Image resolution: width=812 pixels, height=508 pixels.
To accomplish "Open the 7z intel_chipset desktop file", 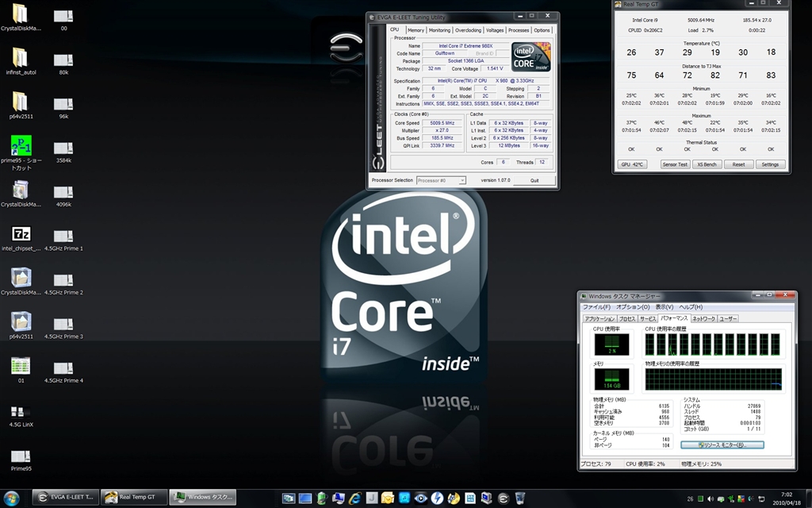I will pyautogui.click(x=21, y=234).
